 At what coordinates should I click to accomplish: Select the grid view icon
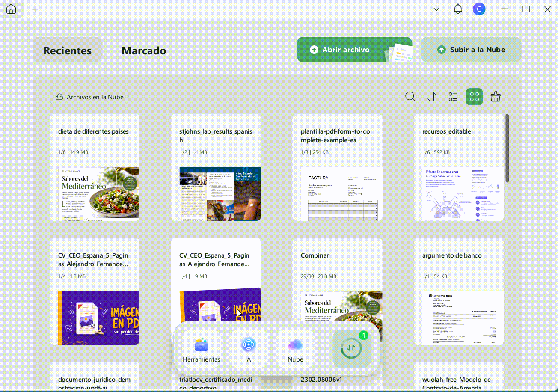[474, 97]
